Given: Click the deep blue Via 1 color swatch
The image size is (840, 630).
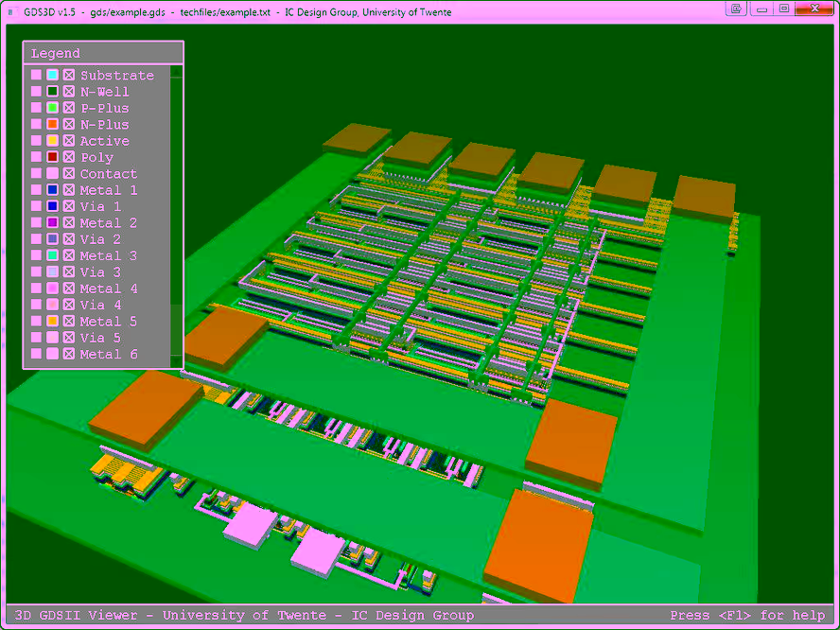Looking at the screenshot, I should tap(52, 206).
